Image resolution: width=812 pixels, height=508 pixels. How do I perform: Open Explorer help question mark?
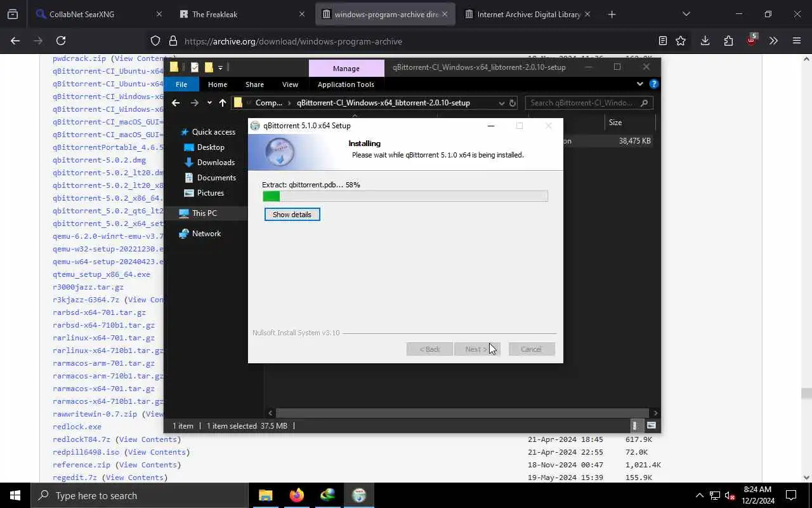[x=654, y=84]
